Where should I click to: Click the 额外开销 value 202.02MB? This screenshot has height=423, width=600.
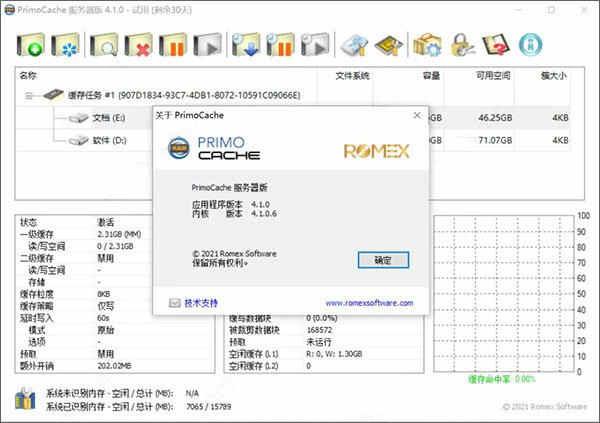tap(114, 366)
